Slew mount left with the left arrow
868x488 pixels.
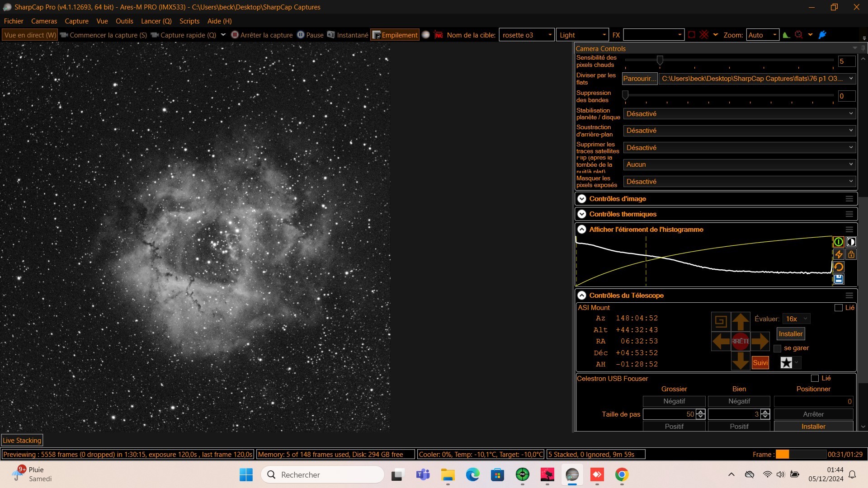point(721,341)
